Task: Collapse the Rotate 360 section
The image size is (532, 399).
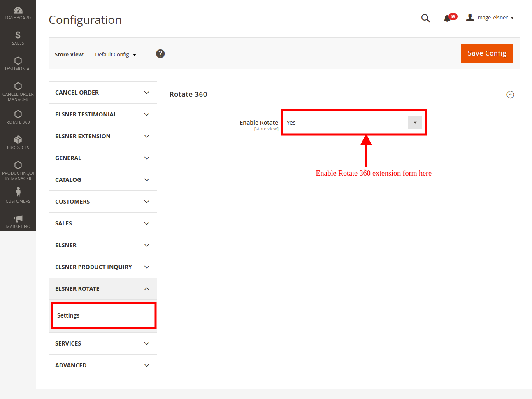Action: point(510,95)
